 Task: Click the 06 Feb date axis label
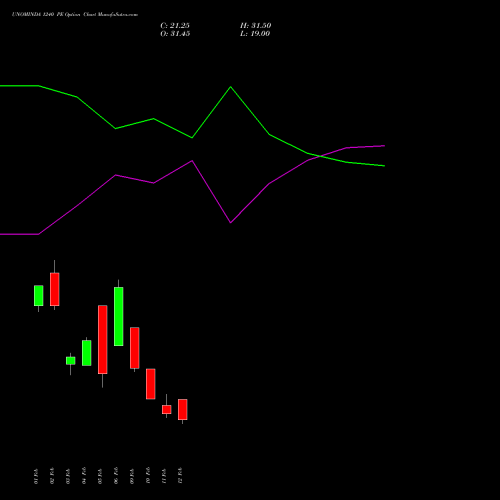pyautogui.click(x=116, y=476)
